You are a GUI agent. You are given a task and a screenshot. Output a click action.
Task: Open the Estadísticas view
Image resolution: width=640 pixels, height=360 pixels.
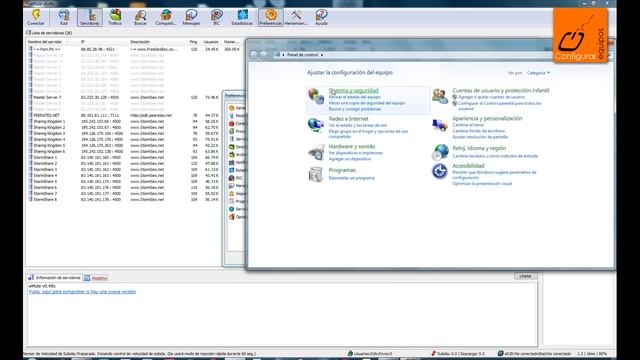(x=242, y=18)
